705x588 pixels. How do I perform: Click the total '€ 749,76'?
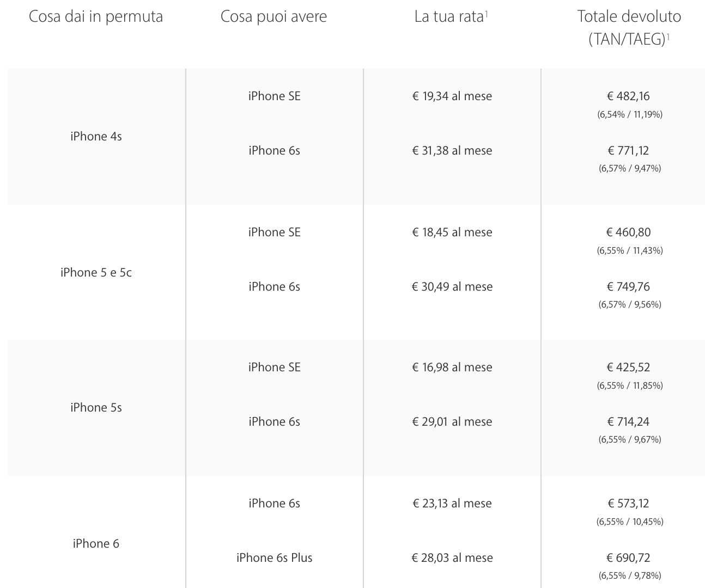(x=629, y=286)
